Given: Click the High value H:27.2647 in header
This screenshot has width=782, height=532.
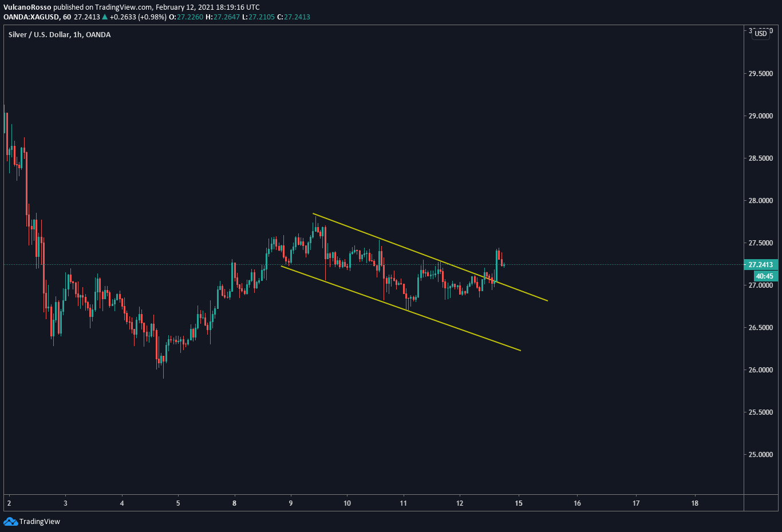Looking at the screenshot, I should pyautogui.click(x=223, y=17).
